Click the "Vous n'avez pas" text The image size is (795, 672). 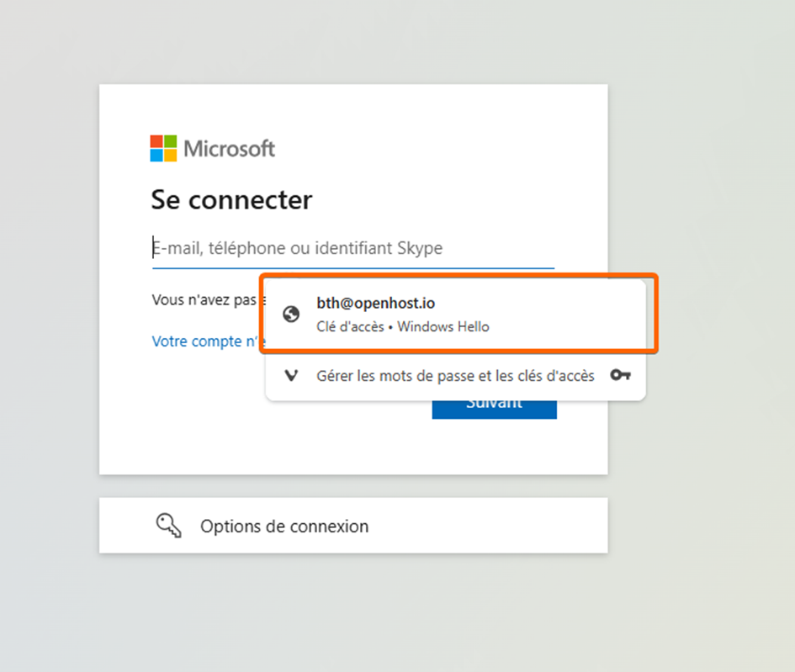pos(204,299)
